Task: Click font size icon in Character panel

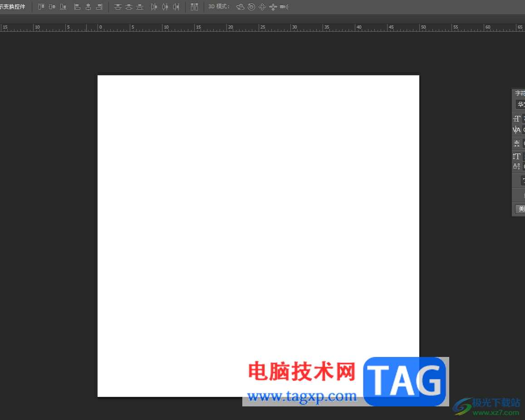Action: pyautogui.click(x=517, y=118)
